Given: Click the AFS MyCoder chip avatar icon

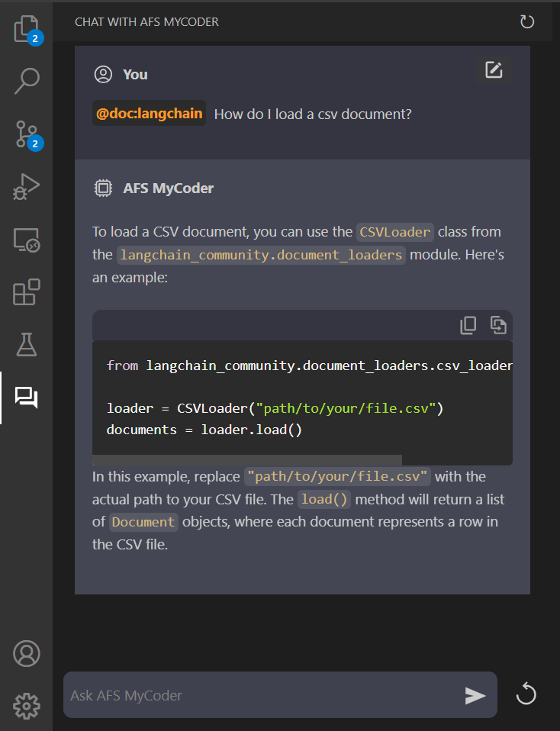Looking at the screenshot, I should click(x=103, y=188).
